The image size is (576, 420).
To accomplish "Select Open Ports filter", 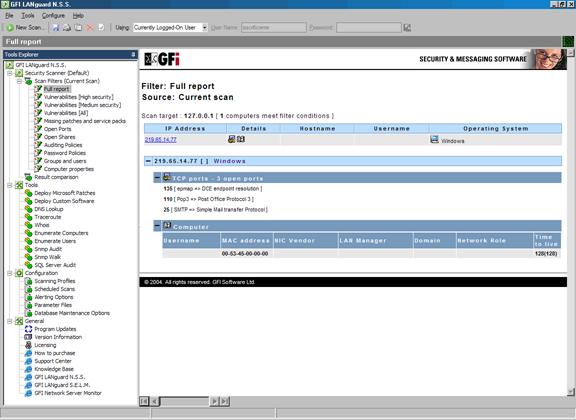I will (58, 129).
